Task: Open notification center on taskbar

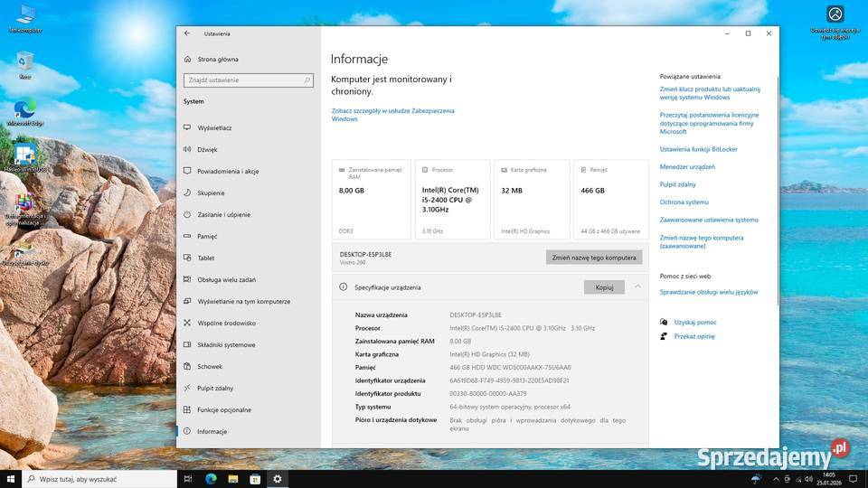Action: click(x=853, y=479)
